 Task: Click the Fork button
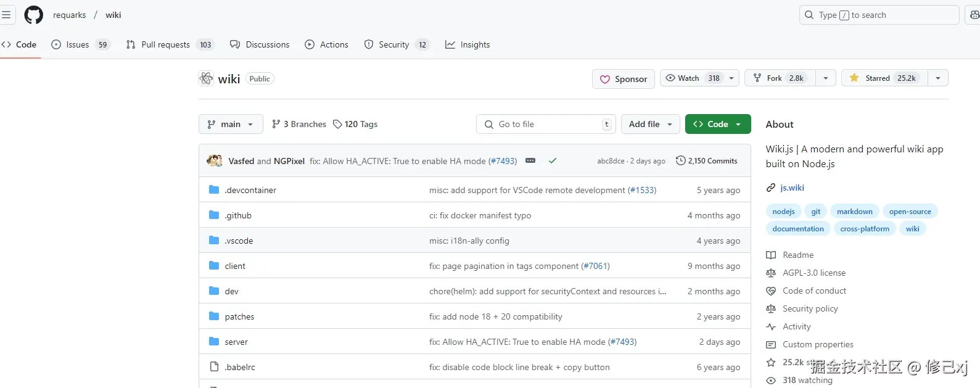coord(780,78)
